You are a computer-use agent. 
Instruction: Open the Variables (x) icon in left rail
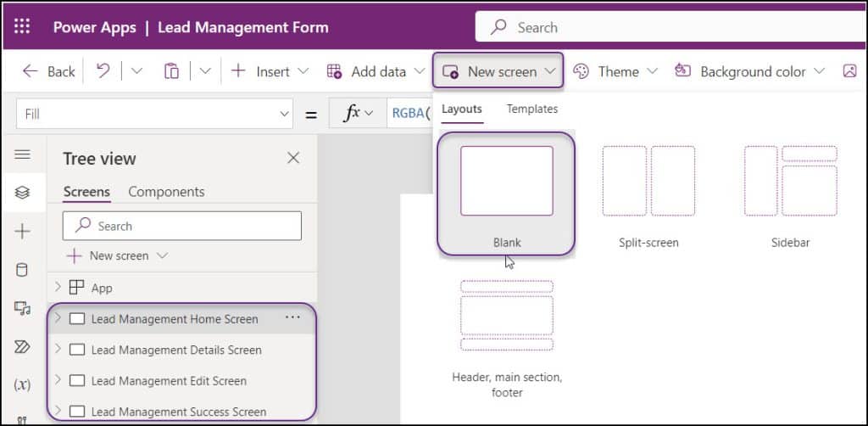point(22,385)
